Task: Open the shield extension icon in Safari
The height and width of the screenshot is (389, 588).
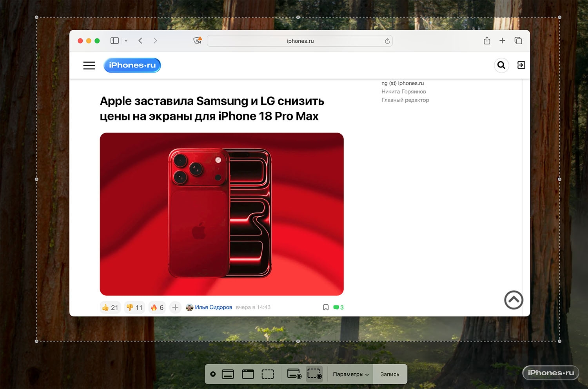Action: pyautogui.click(x=198, y=41)
